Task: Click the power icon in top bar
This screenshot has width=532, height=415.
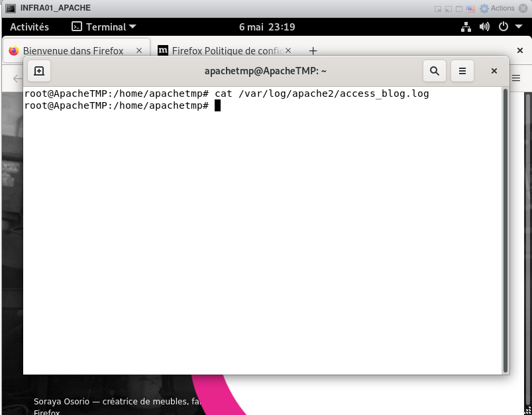Action: coord(503,27)
